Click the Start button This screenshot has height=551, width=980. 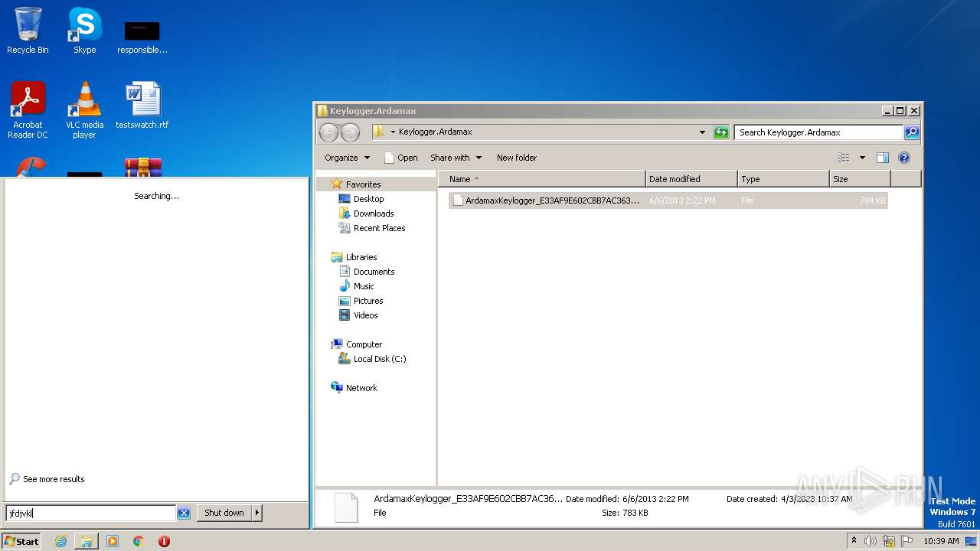[21, 541]
